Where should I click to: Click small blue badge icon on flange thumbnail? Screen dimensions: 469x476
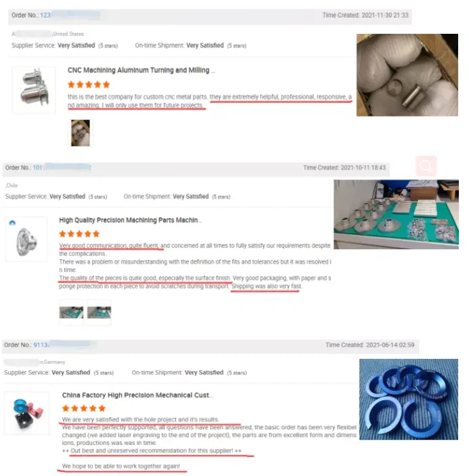(12, 223)
